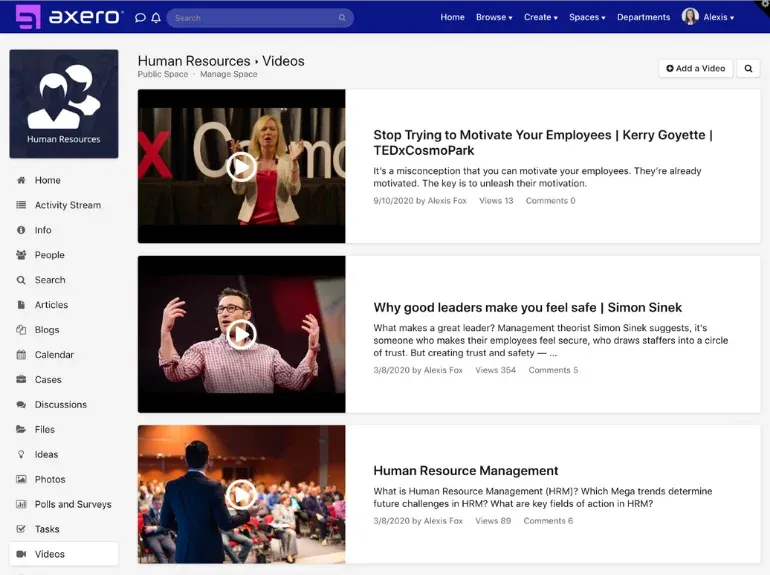Image resolution: width=770 pixels, height=575 pixels.
Task: Click Alexis profile avatar picture
Action: click(x=690, y=17)
